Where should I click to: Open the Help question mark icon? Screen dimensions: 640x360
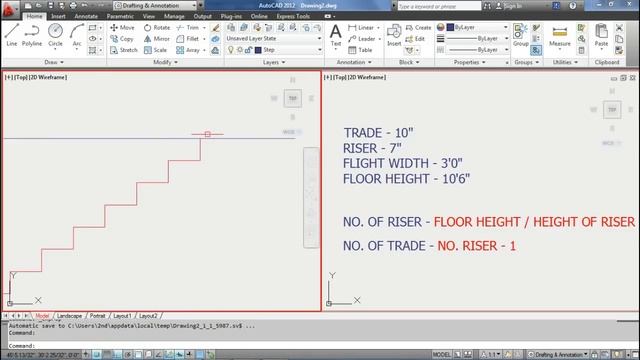point(573,6)
